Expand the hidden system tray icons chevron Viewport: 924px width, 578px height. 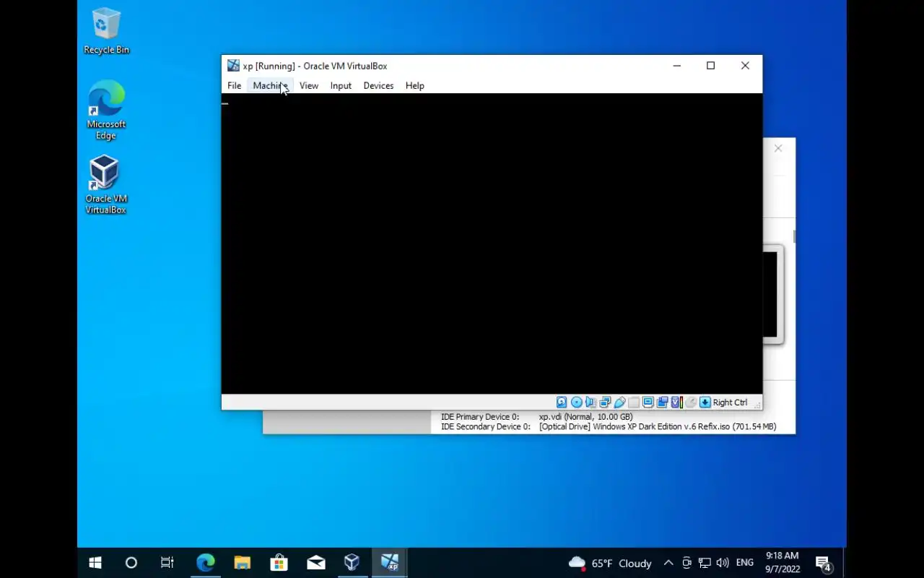(668, 563)
